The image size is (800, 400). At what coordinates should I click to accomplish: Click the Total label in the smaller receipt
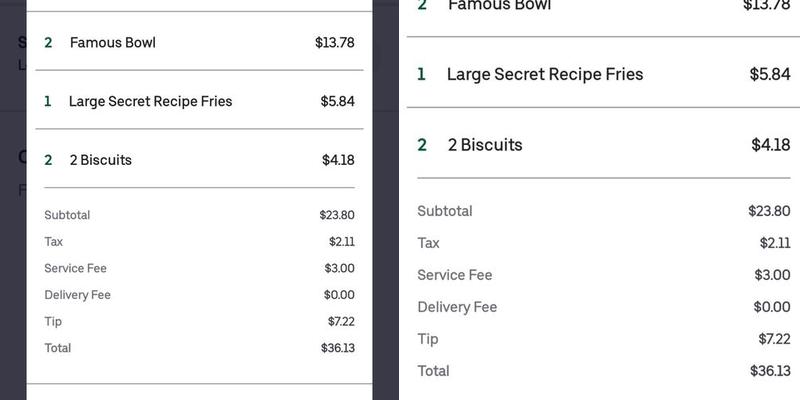click(x=58, y=348)
